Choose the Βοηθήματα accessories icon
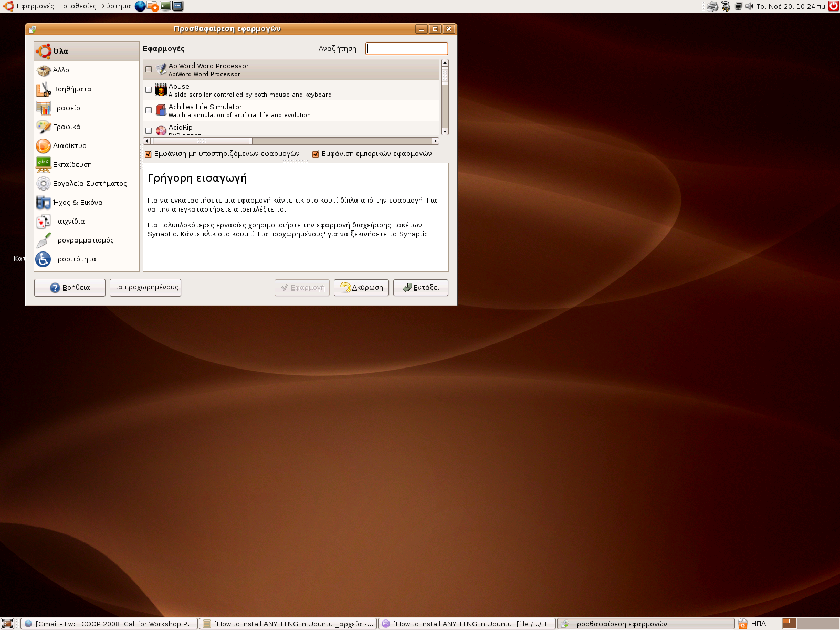Image resolution: width=840 pixels, height=630 pixels. pos(44,89)
